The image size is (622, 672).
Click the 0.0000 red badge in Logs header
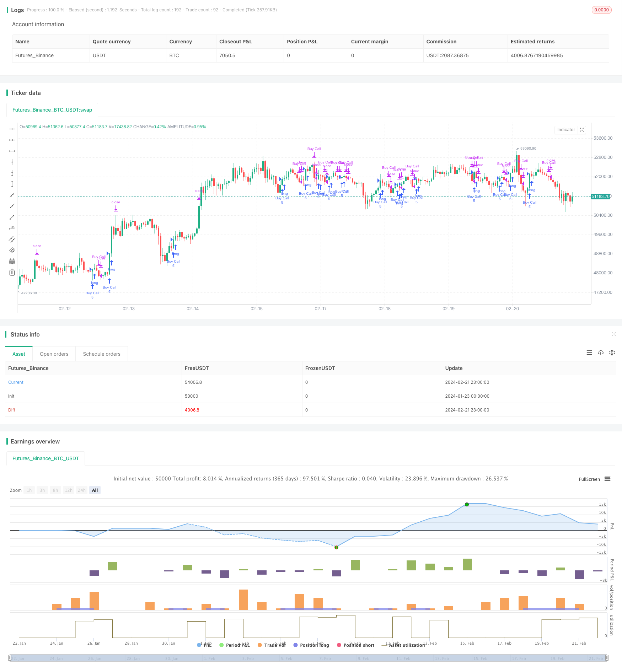601,10
